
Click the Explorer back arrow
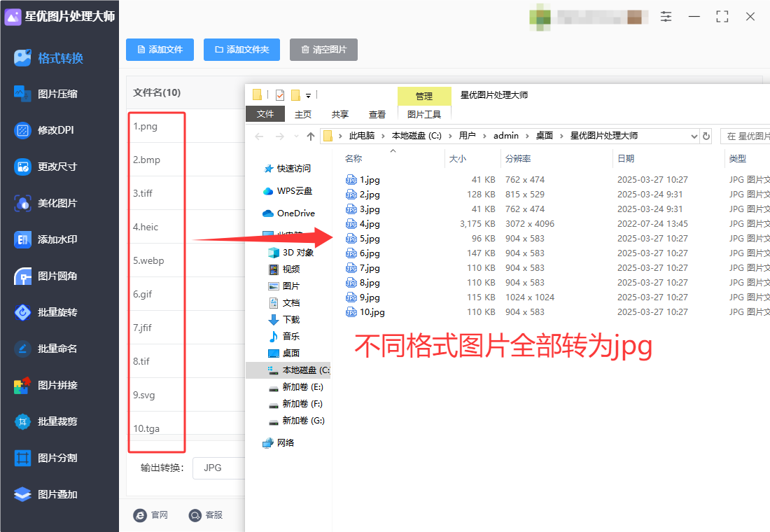(x=259, y=136)
